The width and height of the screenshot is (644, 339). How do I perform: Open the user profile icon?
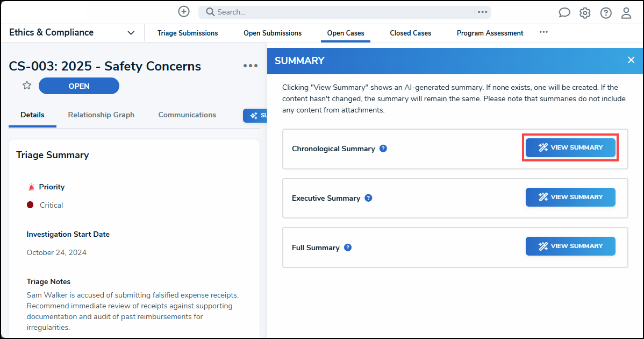click(626, 13)
